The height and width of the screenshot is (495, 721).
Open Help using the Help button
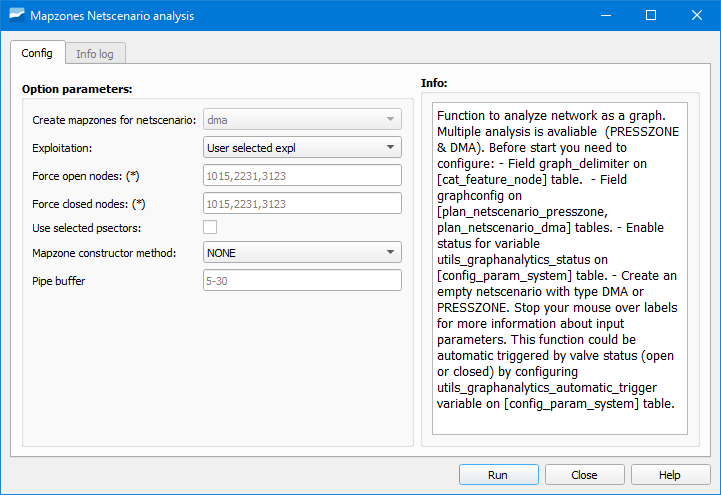(669, 475)
